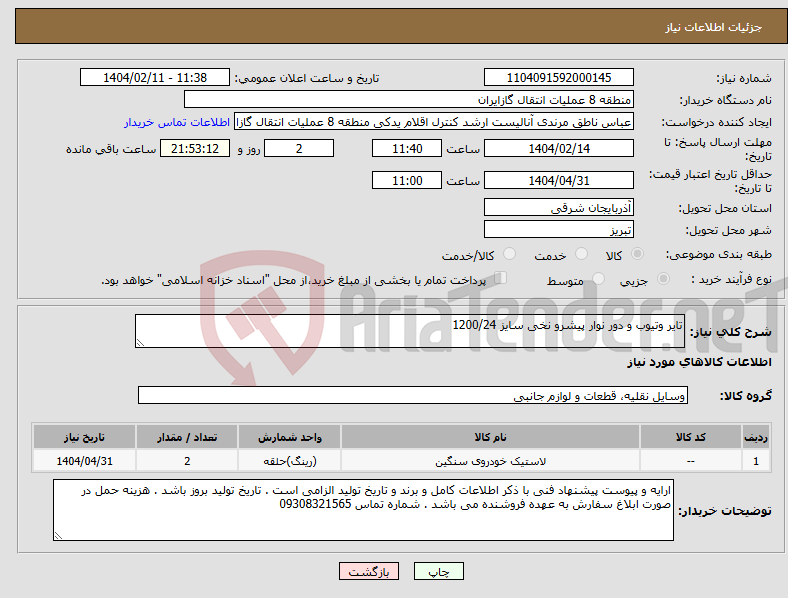Click the اطلاعات کالاهای مورد نیاز section heading

pos(699,362)
